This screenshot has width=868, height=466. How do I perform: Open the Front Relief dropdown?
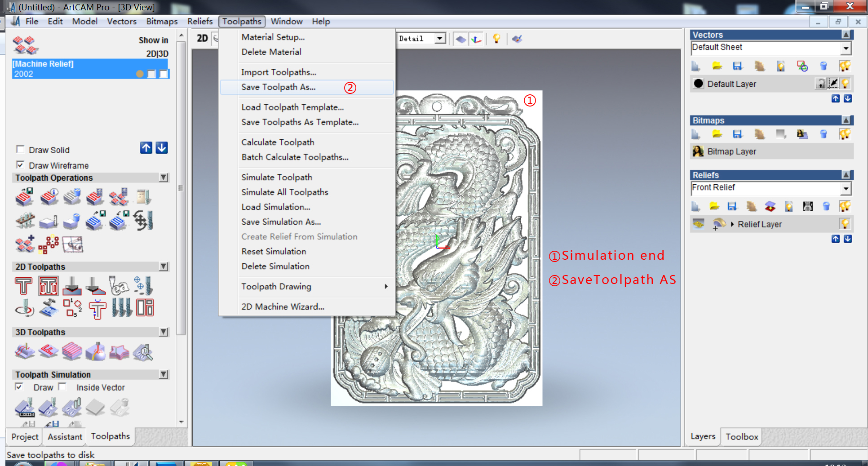pos(846,188)
